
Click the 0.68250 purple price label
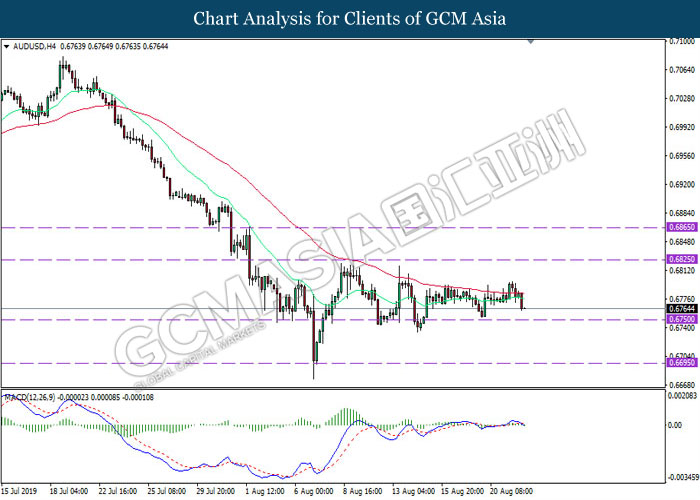pyautogui.click(x=682, y=259)
